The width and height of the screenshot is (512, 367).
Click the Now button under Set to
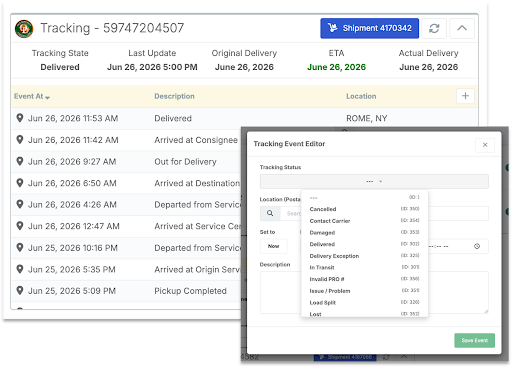pos(273,246)
